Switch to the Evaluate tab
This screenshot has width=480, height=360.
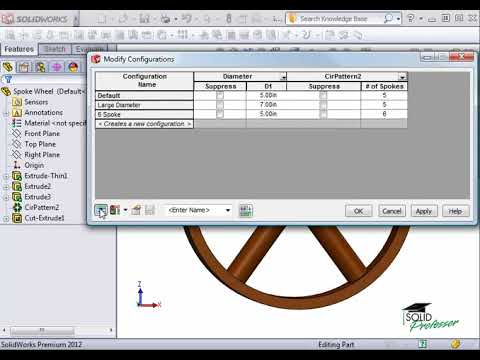[x=89, y=49]
